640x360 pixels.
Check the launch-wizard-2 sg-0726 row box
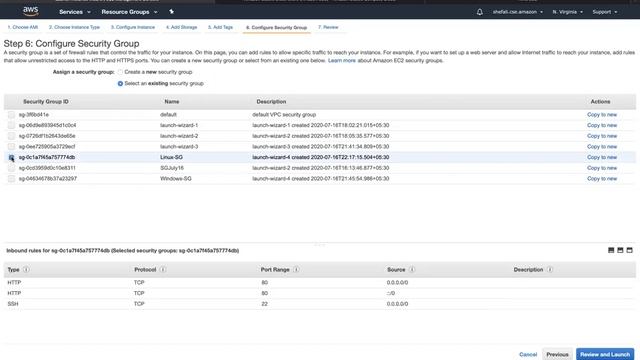(11, 136)
